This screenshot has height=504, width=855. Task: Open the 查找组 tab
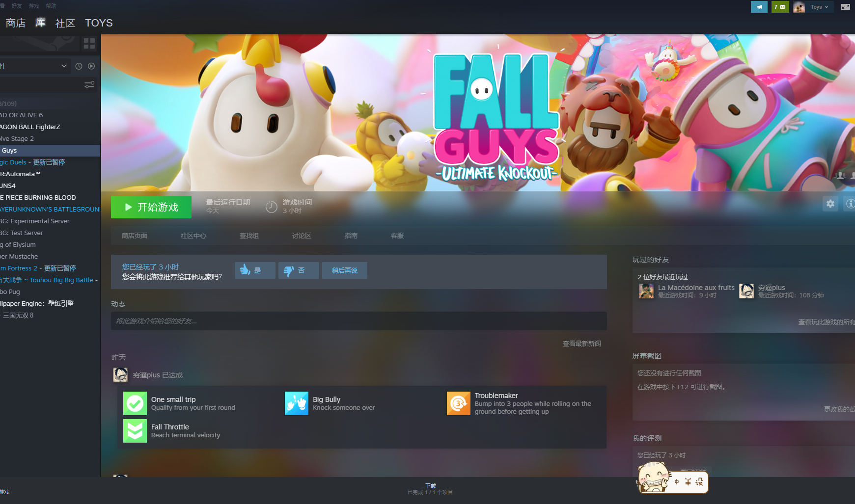(x=249, y=236)
